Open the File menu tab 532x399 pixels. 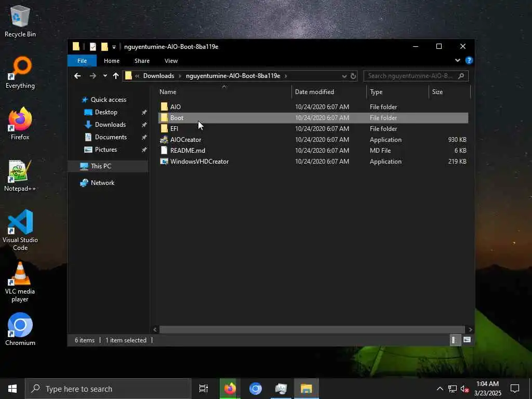coord(82,61)
